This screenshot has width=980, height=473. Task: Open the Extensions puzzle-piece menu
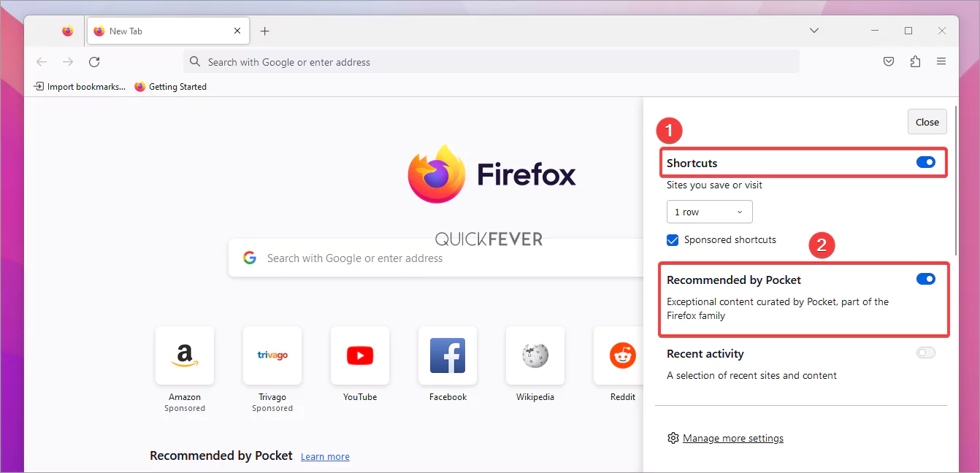(915, 62)
